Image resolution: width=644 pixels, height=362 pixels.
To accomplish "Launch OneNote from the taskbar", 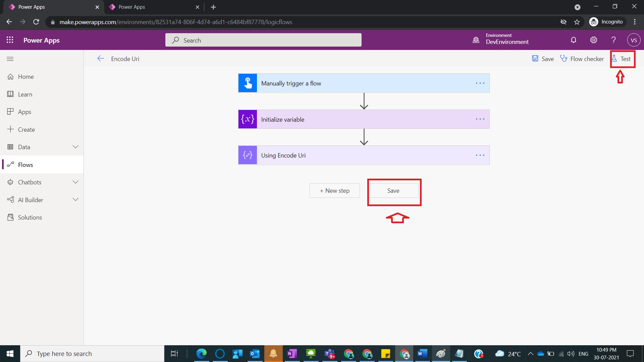I will (291, 354).
